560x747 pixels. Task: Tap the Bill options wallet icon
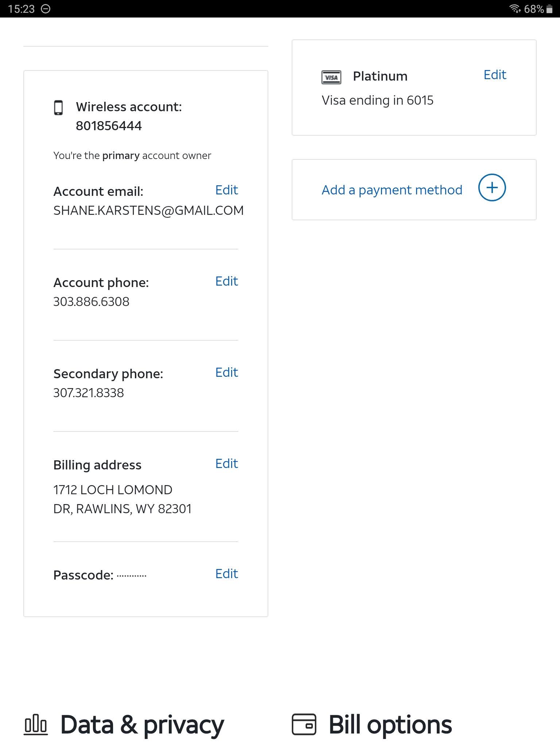pos(304,724)
